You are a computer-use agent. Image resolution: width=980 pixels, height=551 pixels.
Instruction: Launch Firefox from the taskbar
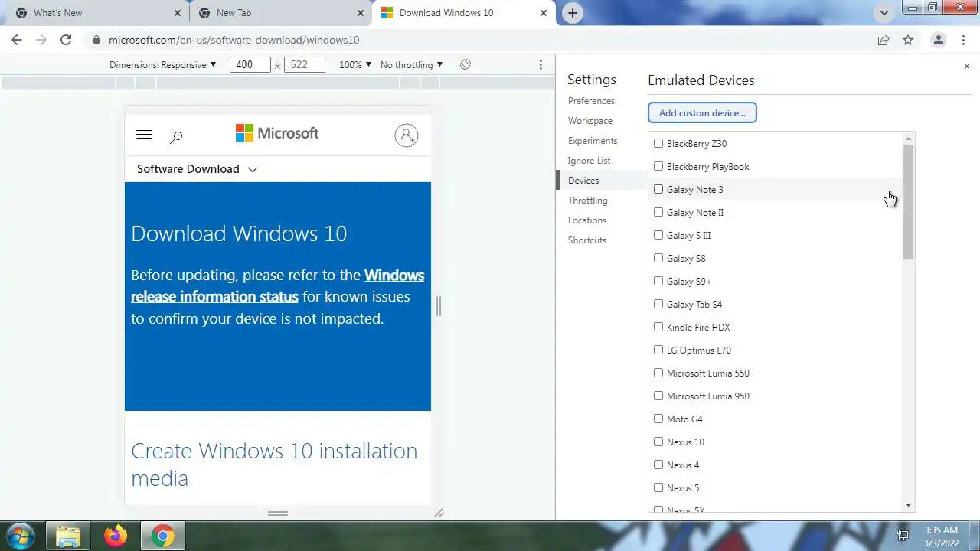116,536
